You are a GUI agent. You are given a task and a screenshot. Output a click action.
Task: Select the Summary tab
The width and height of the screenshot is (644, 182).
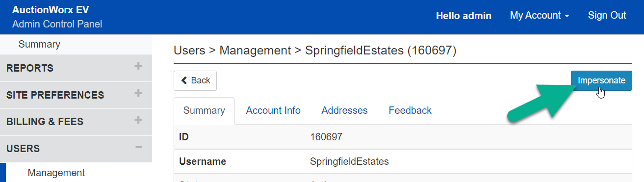(204, 110)
